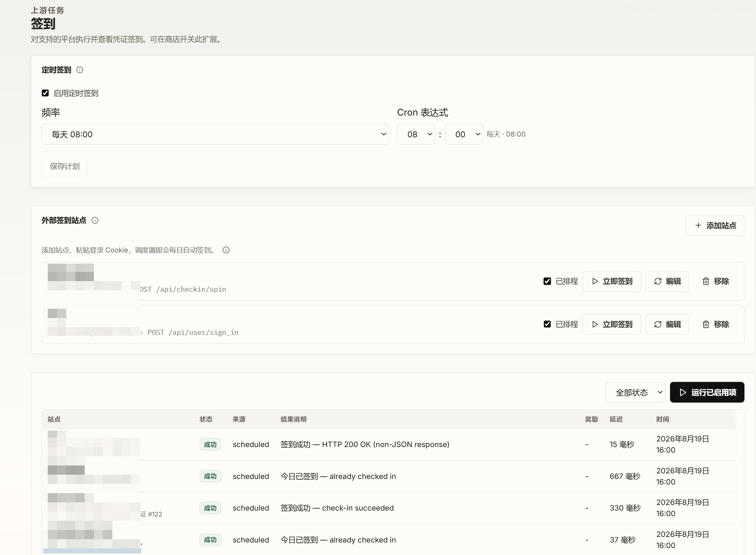Click the timestamp in the 15 毫秒 row

[x=683, y=444]
